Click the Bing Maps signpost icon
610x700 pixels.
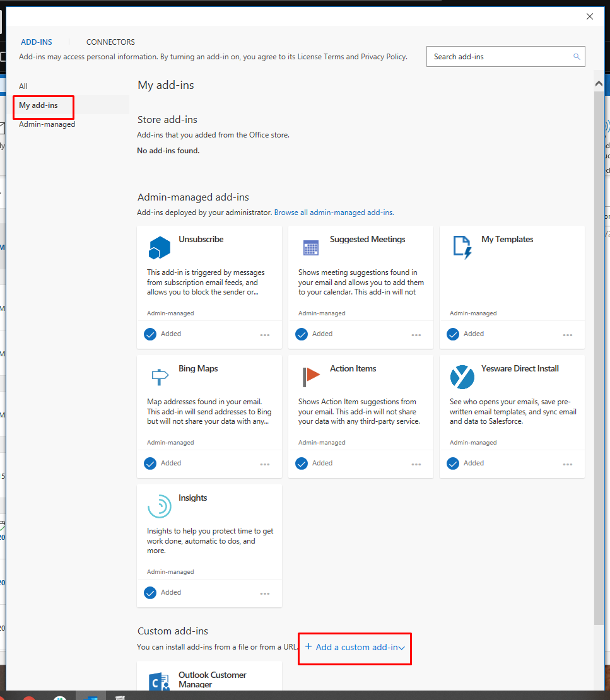[x=160, y=377]
